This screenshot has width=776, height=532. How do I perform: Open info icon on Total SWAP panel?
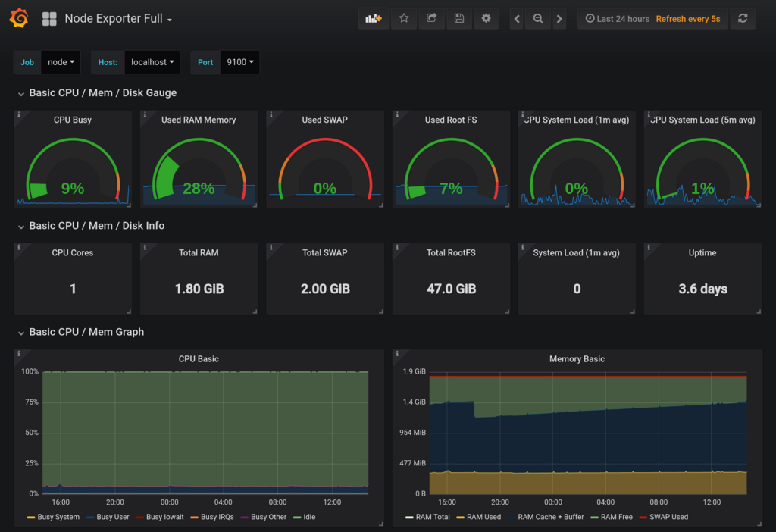pyautogui.click(x=271, y=247)
